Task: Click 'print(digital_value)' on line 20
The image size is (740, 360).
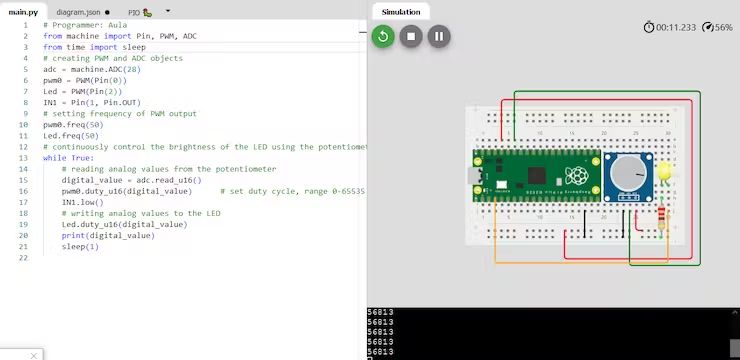Action: pos(108,235)
